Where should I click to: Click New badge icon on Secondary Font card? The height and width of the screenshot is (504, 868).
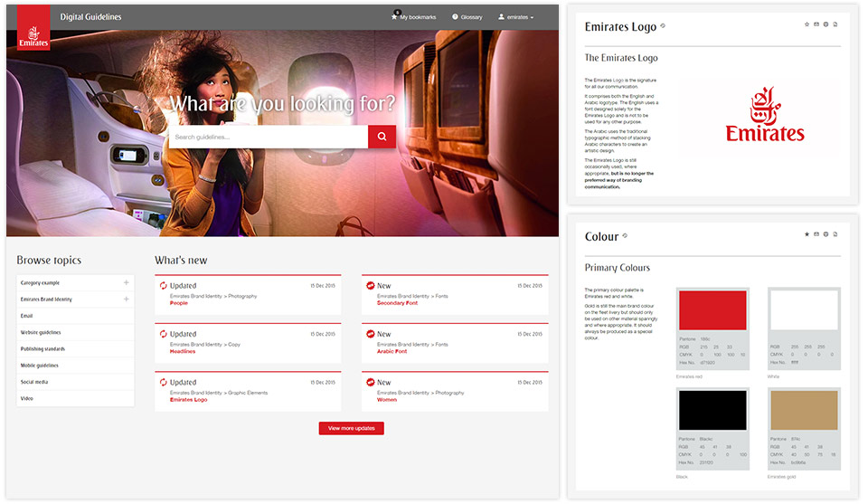[371, 286]
